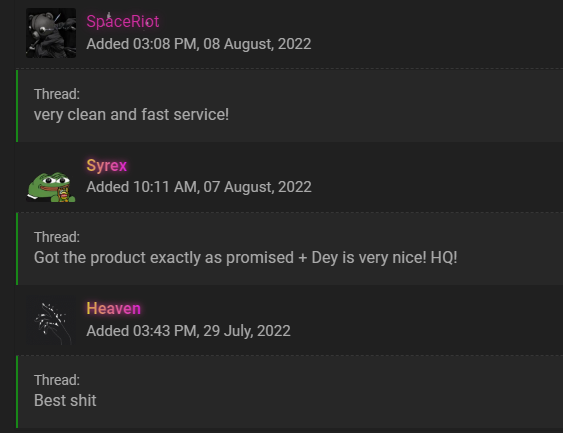The height and width of the screenshot is (433, 563).
Task: Click the Thread label under Heaven
Action: (57, 380)
